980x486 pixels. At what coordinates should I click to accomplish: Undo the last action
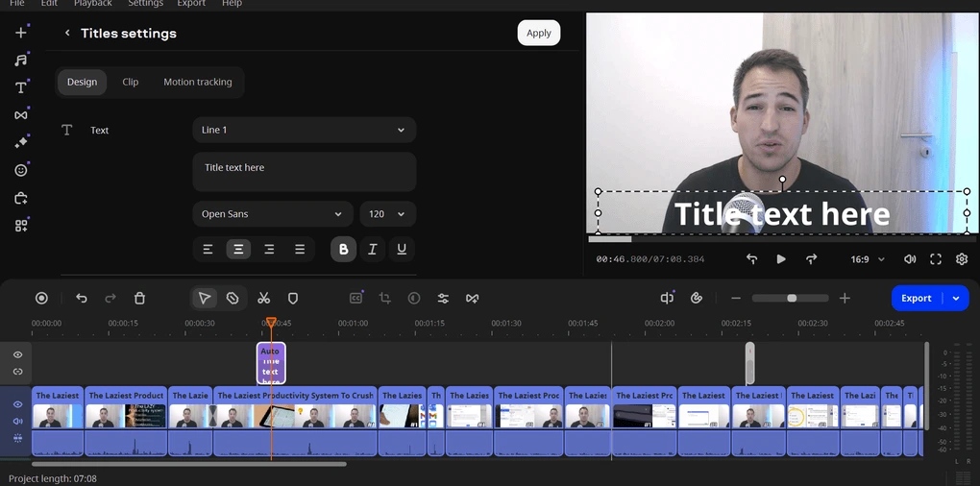[x=82, y=299]
